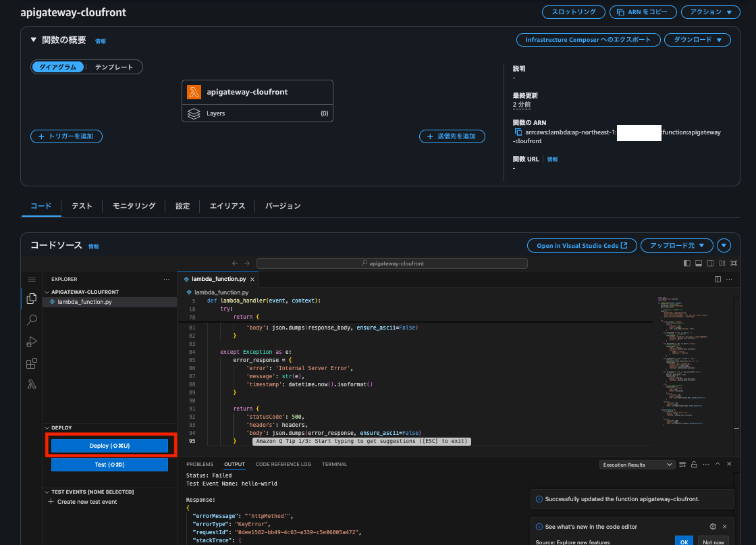Toggle full screen editor icon
The width and height of the screenshot is (756, 545).
(733, 263)
